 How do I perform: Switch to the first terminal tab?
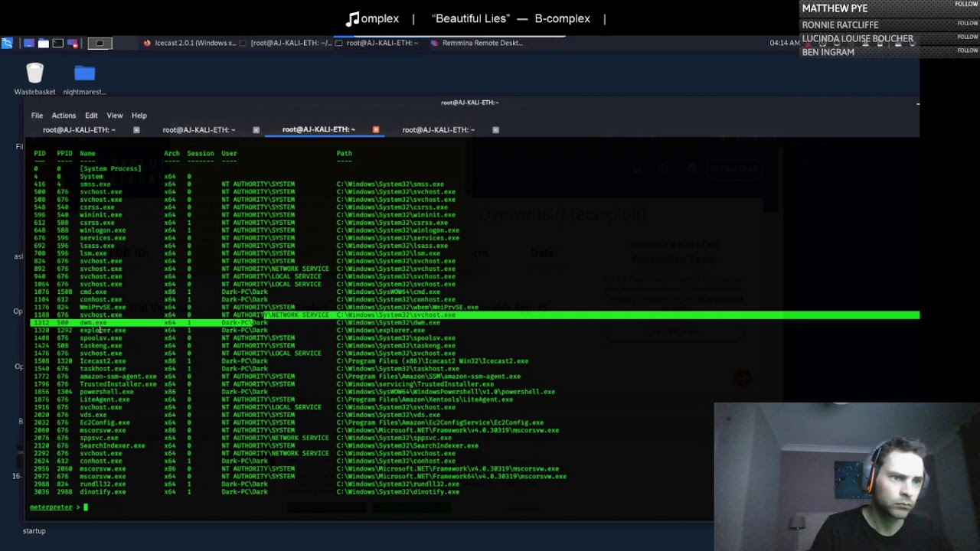pyautogui.click(x=80, y=130)
